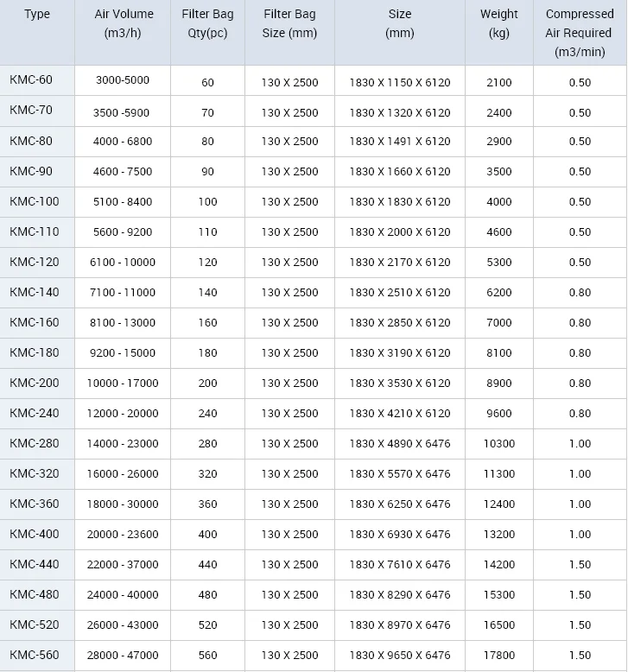Screen dimensions: 628x672
Task: Click air volume value 20000 - 23600
Action: click(x=123, y=534)
